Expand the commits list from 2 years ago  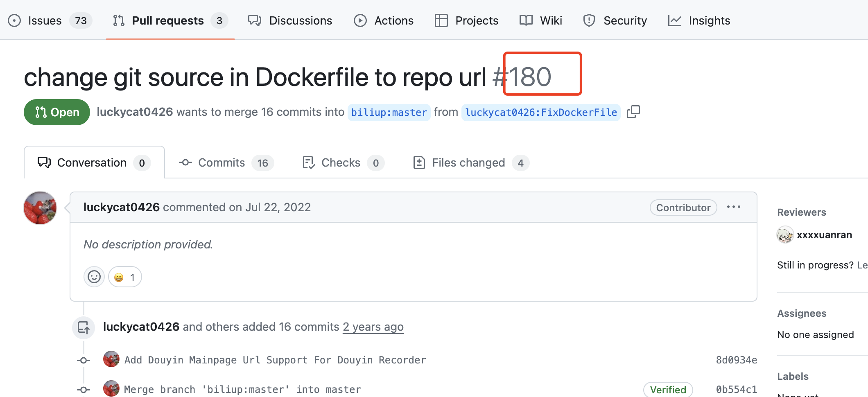pyautogui.click(x=373, y=327)
